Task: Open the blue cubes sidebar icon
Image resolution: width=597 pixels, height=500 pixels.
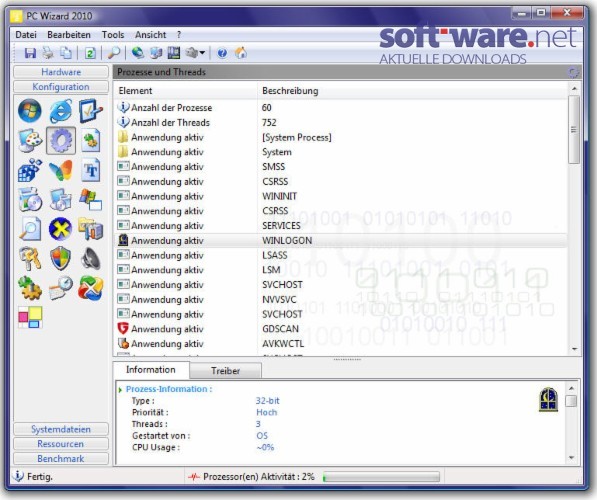Action: [x=30, y=170]
